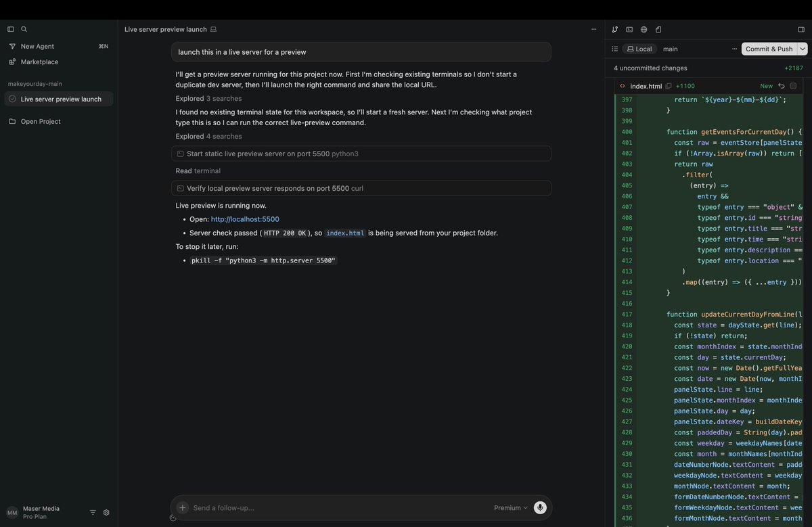Image resolution: width=812 pixels, height=527 pixels.
Task: Click the +1100 additions count for index.html
Action: pyautogui.click(x=685, y=86)
